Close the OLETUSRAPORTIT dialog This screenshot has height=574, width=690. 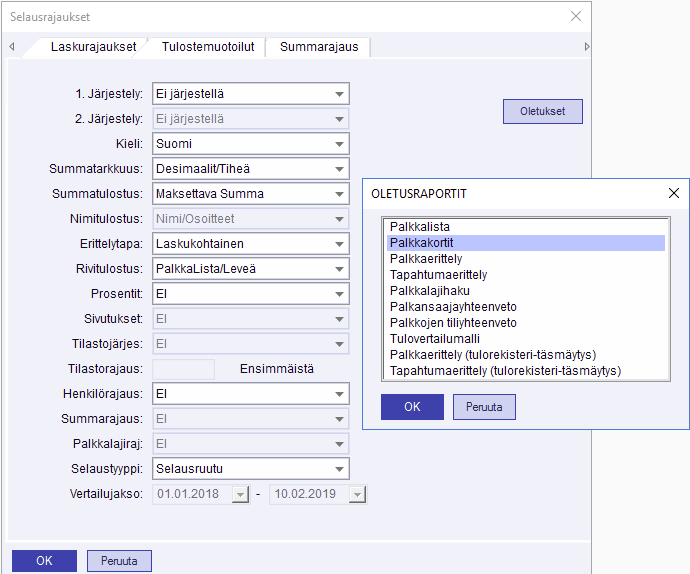[673, 193]
